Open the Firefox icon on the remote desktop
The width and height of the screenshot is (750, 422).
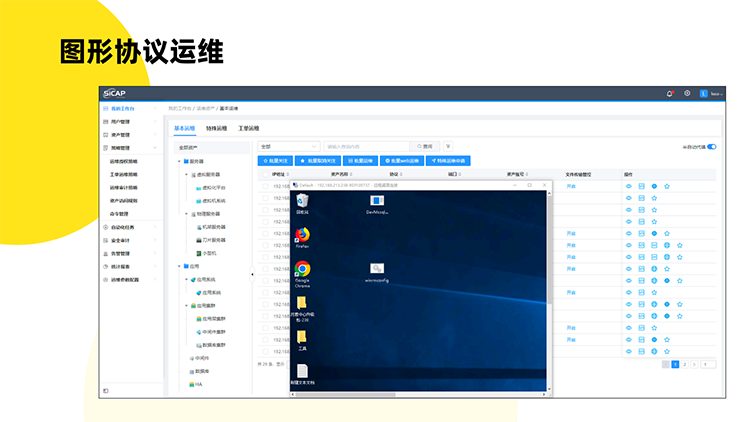(302, 235)
